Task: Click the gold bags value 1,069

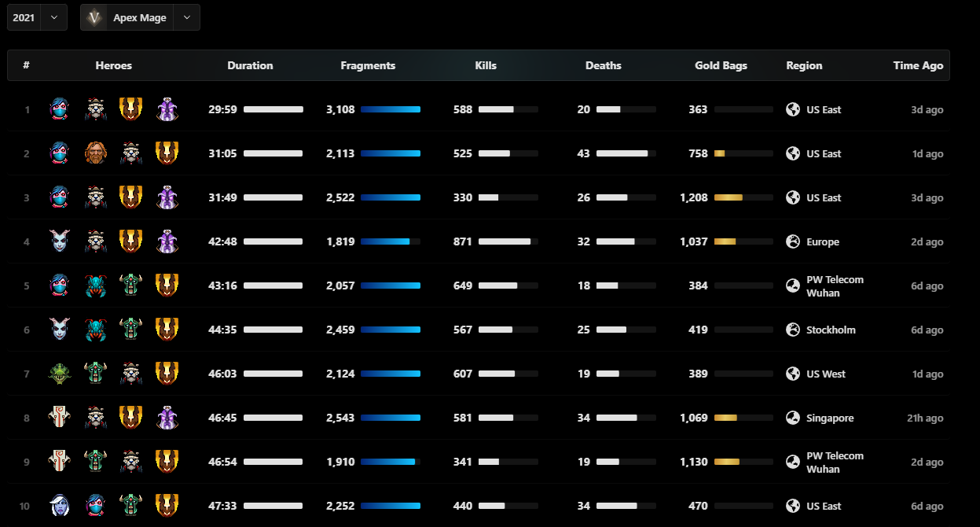Action: click(x=694, y=418)
